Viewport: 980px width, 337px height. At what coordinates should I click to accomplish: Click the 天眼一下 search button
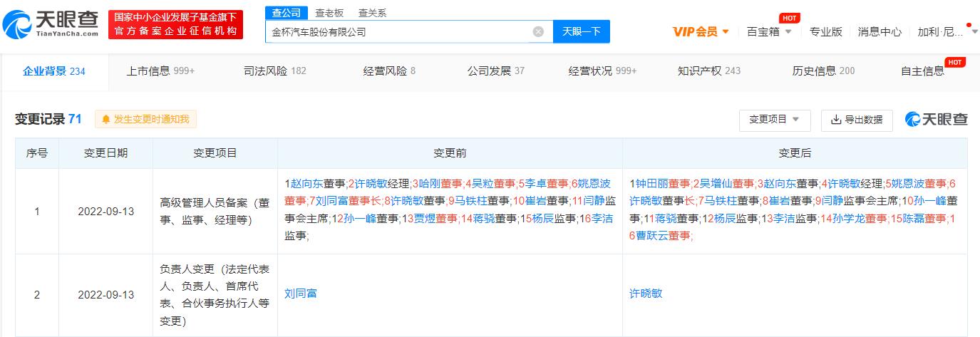tap(582, 31)
